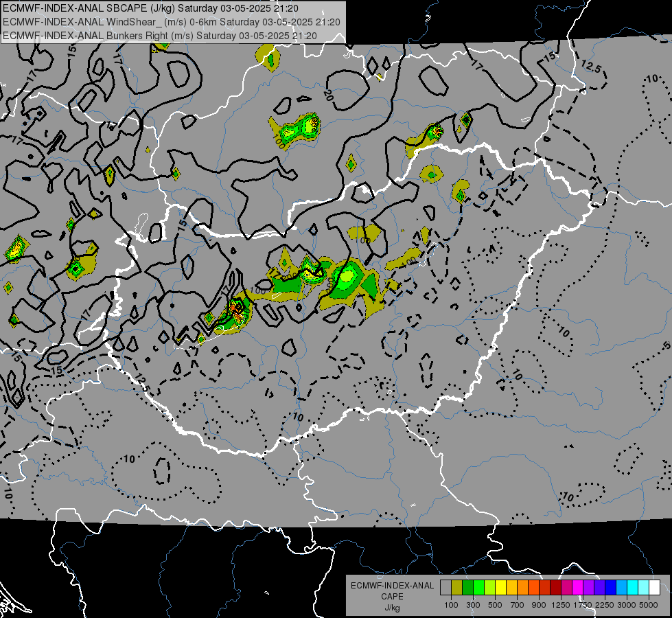Select the dark green legend swatch
672x618 pixels.
(467, 588)
